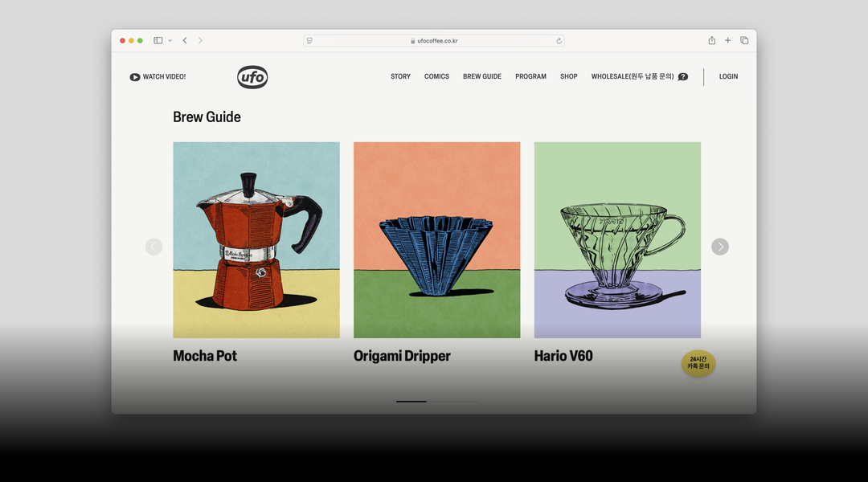Click the Safari share icon
The image size is (868, 482).
click(712, 40)
